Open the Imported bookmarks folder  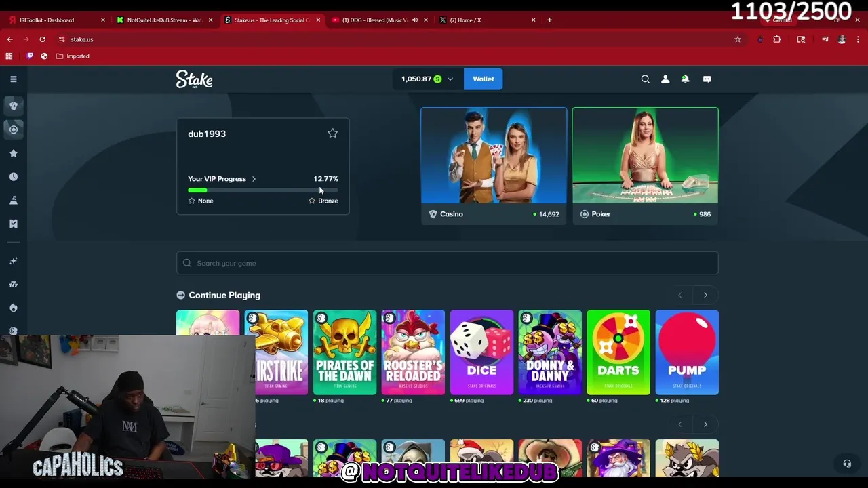tap(73, 56)
